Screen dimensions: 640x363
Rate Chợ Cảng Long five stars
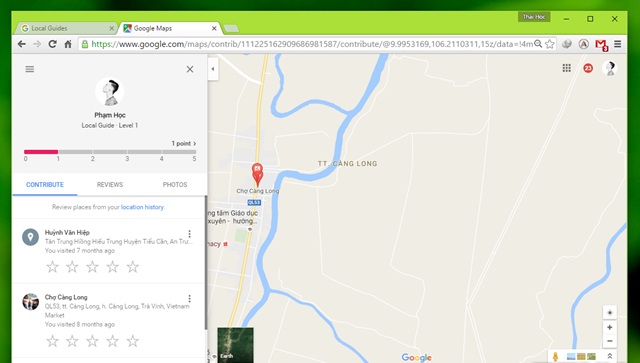[133, 341]
